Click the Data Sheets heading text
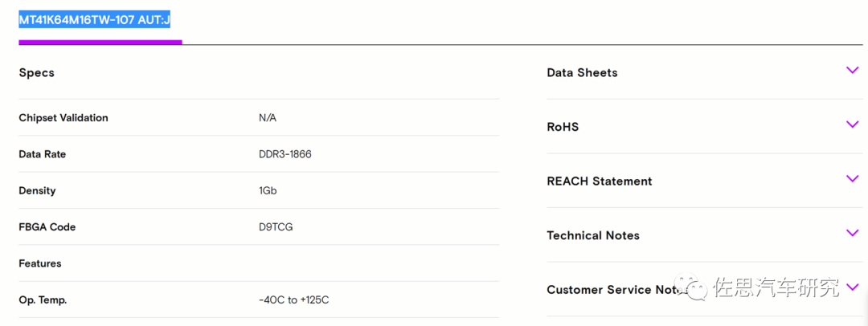 [x=582, y=72]
